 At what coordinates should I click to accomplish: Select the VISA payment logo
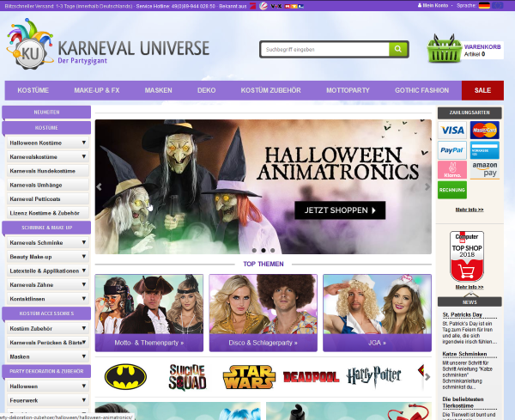click(x=452, y=131)
